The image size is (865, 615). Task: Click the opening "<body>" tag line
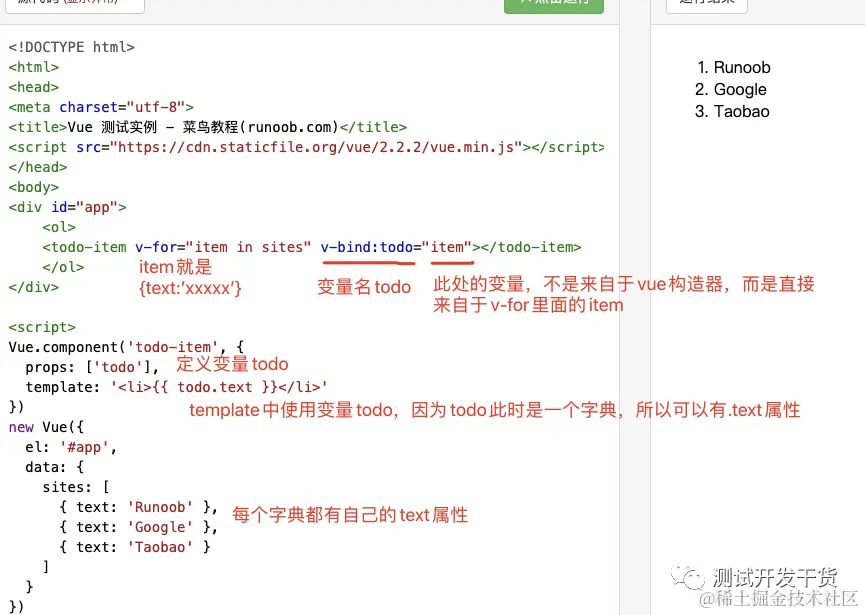34,187
